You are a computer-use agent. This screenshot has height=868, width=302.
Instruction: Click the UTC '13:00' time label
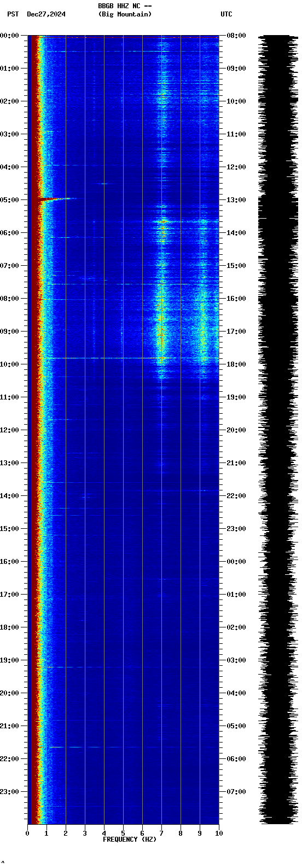(x=236, y=200)
